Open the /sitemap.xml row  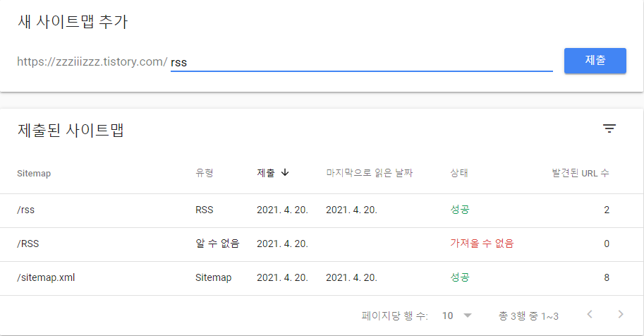[x=322, y=278]
